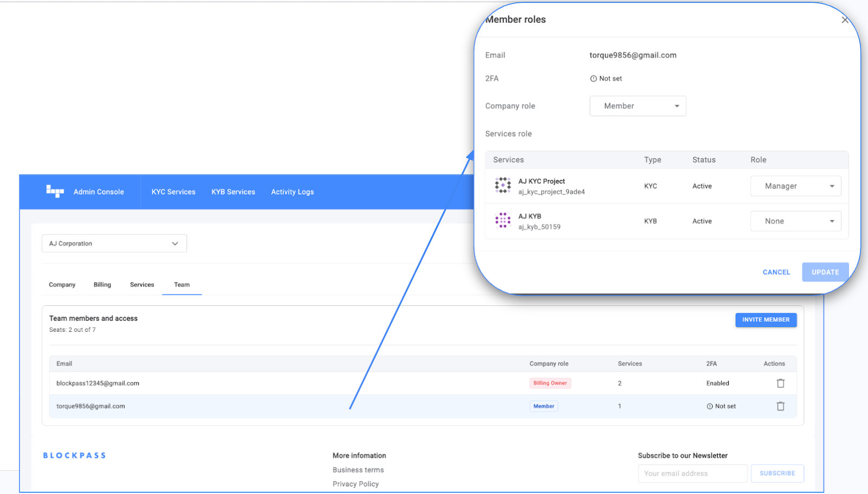Click the Invite Member button
Image resolution: width=868 pixels, height=494 pixels.
pyautogui.click(x=765, y=320)
